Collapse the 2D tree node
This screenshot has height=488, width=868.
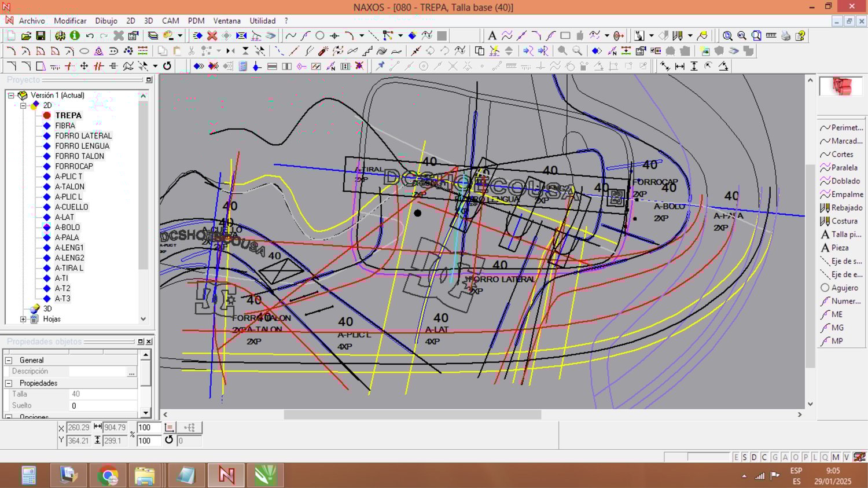pos(23,105)
